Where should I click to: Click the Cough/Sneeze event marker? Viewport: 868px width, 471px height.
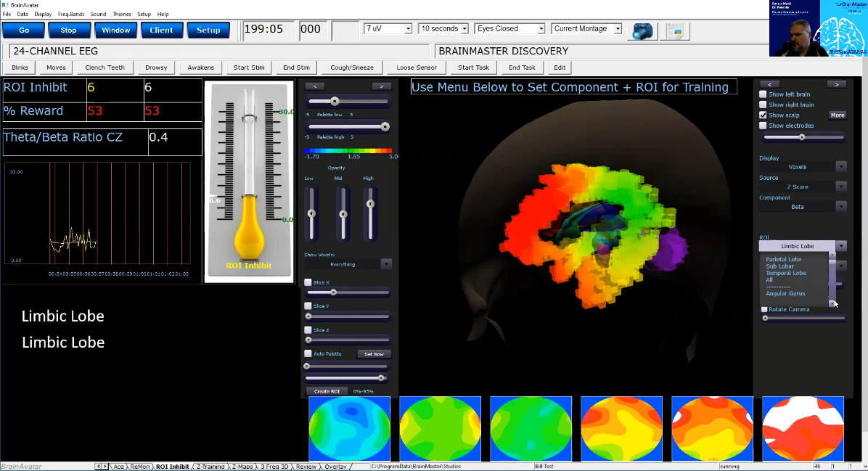click(x=351, y=66)
